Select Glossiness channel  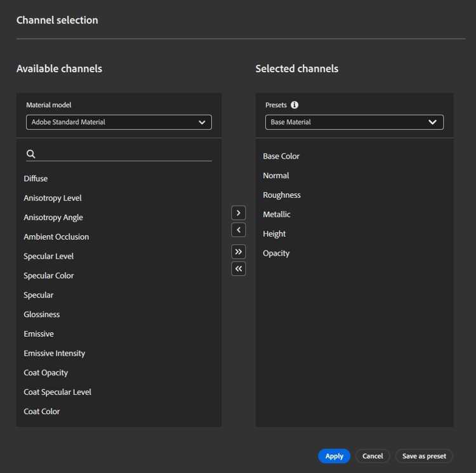[42, 314]
